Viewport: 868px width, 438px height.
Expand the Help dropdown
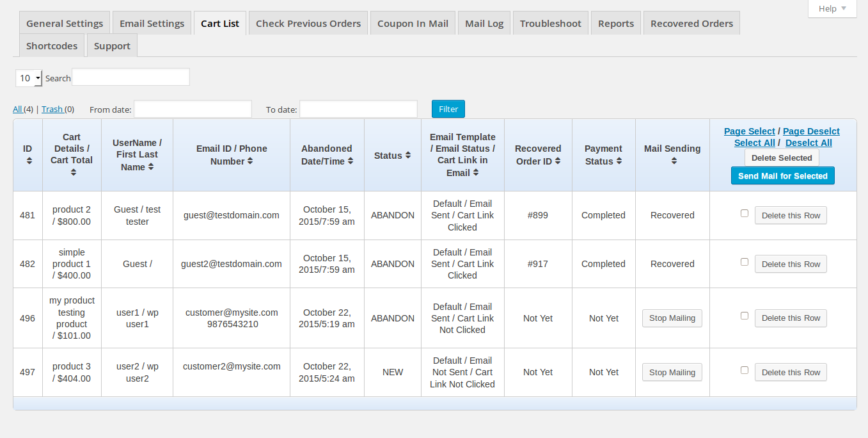(x=832, y=8)
